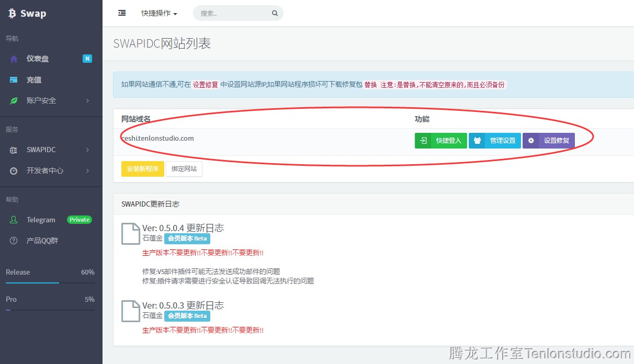The height and width of the screenshot is (364, 634).
Task: Click the 绑定网站 button
Action: click(x=184, y=169)
